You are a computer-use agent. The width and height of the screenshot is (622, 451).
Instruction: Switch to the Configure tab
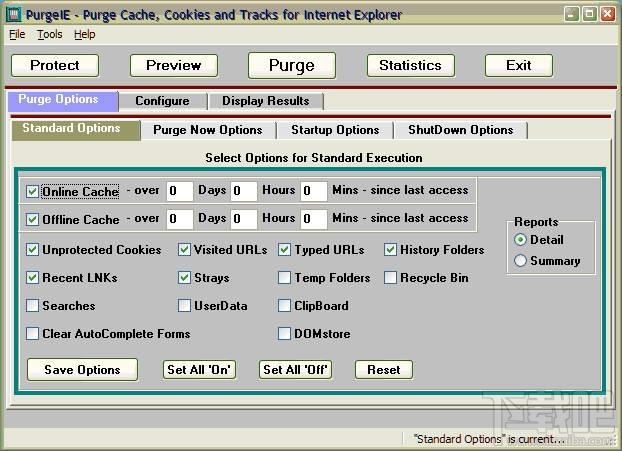pyautogui.click(x=163, y=101)
